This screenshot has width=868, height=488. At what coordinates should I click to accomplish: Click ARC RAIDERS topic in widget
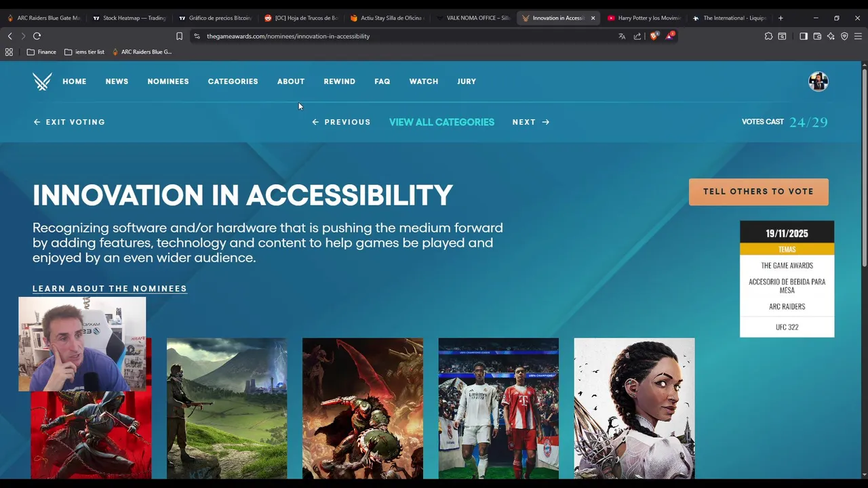[x=787, y=306]
